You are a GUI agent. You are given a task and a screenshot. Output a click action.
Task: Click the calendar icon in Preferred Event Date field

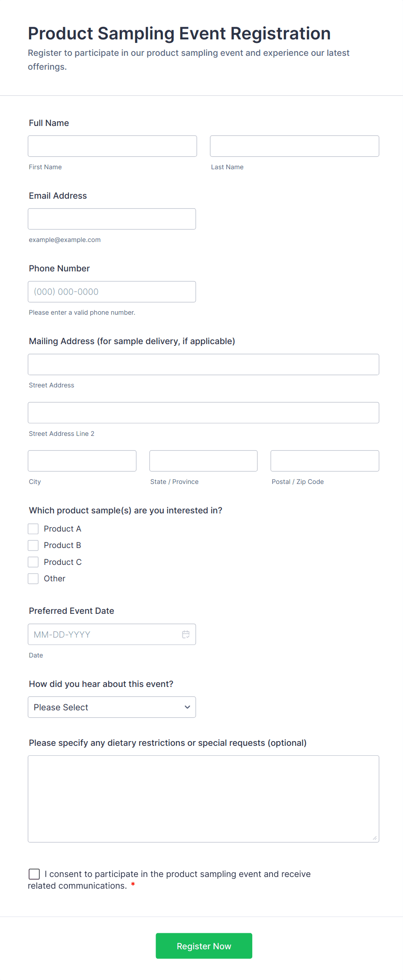click(186, 634)
